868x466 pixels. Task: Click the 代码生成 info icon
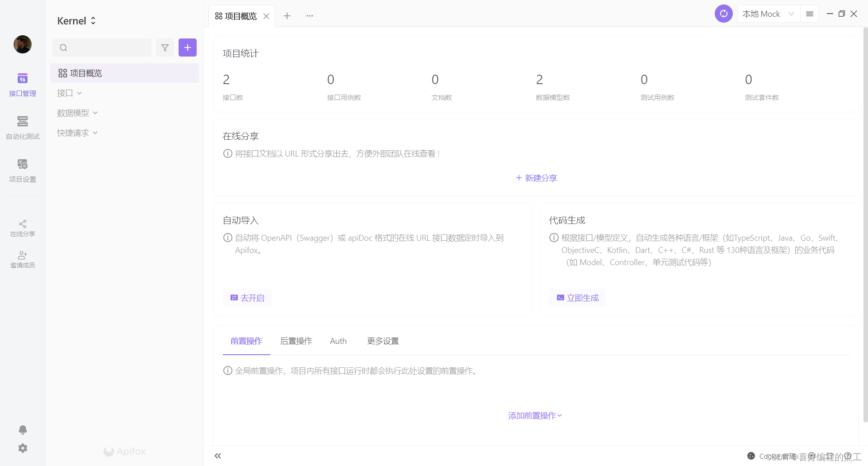554,238
